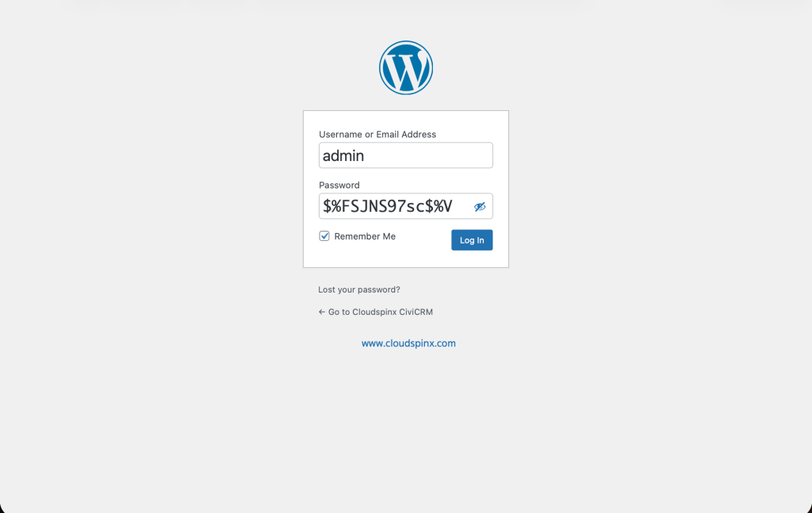This screenshot has width=812, height=513.
Task: Click the WordPress logo above the form
Action: tap(406, 68)
